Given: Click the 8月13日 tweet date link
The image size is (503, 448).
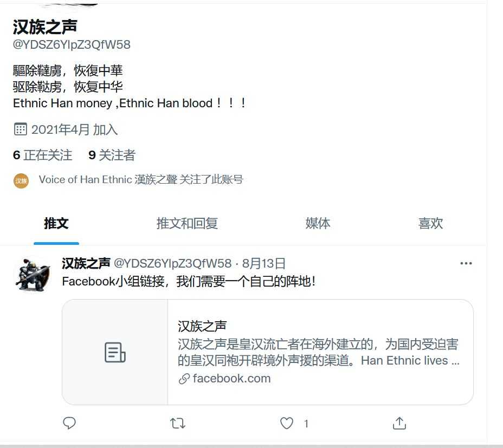Looking at the screenshot, I should coord(263,264).
